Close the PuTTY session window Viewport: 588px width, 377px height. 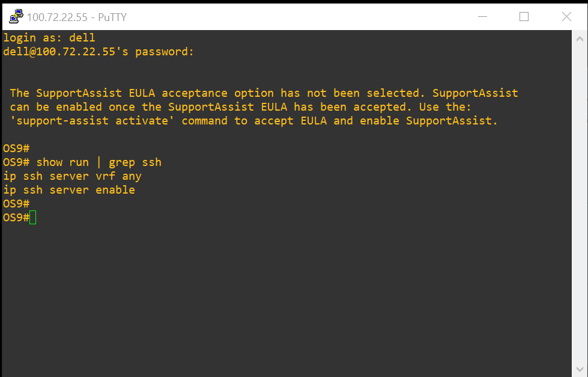pos(565,17)
